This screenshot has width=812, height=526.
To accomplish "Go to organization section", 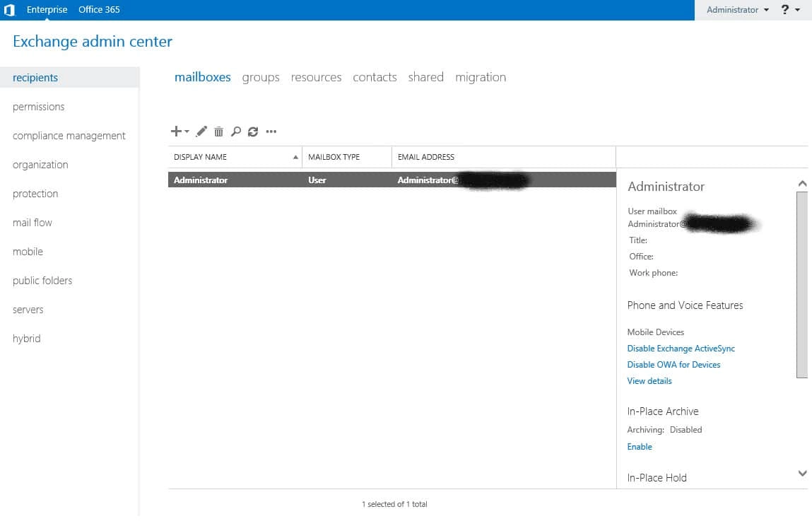I will 40,165.
